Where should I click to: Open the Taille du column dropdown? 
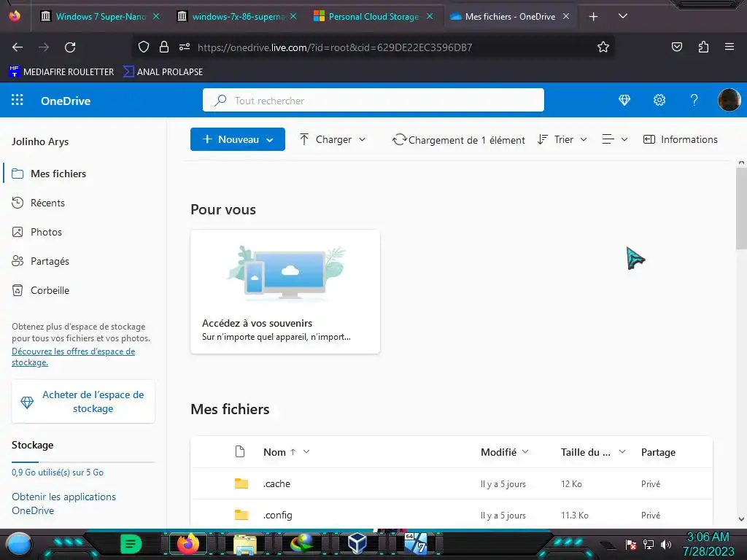(593, 452)
